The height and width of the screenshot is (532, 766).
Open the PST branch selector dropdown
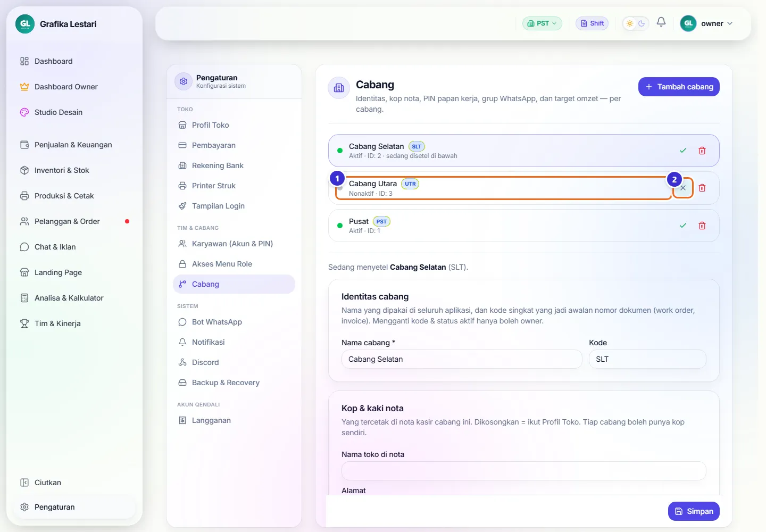542,23
